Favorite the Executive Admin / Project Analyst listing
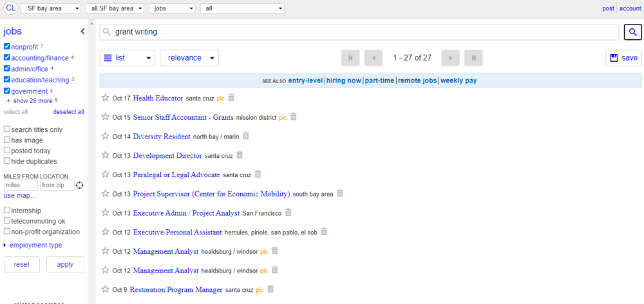 (106, 213)
